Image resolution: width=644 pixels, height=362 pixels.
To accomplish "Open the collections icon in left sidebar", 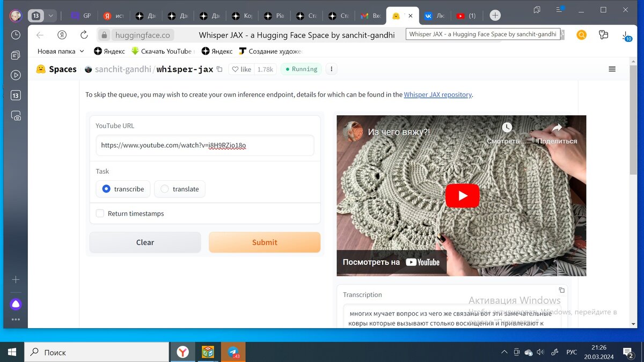I will pyautogui.click(x=16, y=55).
